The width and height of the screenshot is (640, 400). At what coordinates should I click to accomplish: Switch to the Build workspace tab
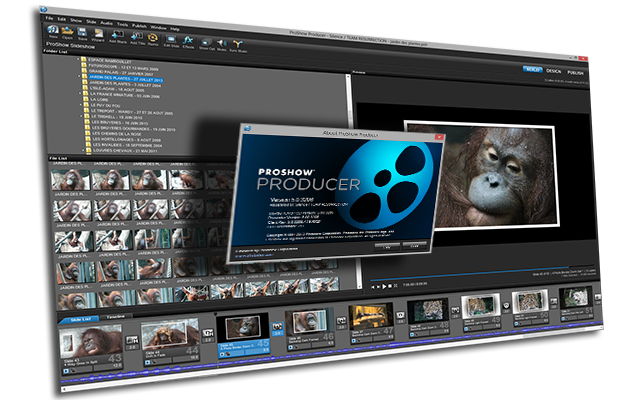pos(533,69)
